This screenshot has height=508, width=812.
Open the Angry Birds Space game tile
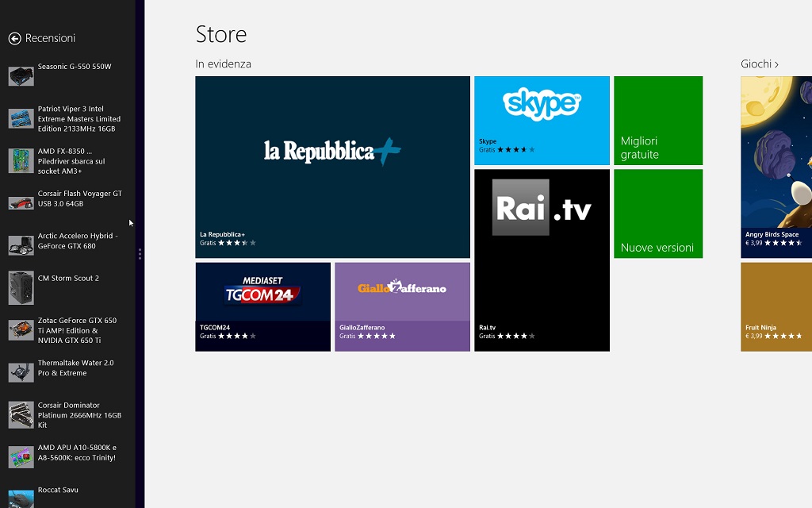[776, 167]
